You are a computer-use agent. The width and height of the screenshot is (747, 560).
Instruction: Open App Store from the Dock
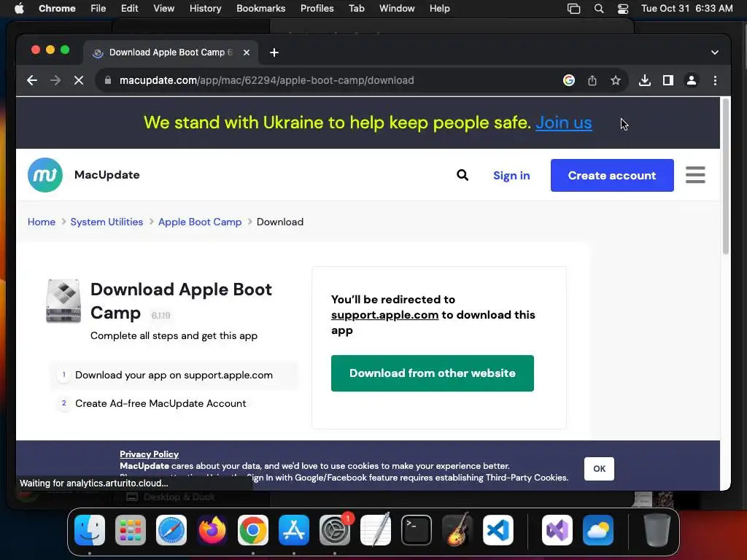(x=294, y=530)
